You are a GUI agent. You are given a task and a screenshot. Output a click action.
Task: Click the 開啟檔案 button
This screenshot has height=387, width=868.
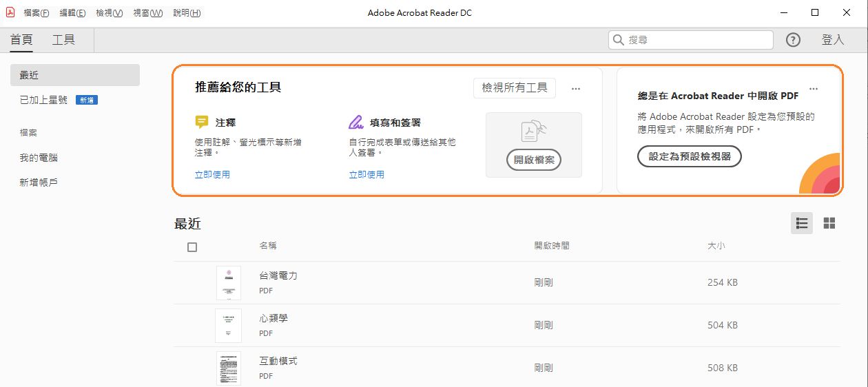point(534,160)
